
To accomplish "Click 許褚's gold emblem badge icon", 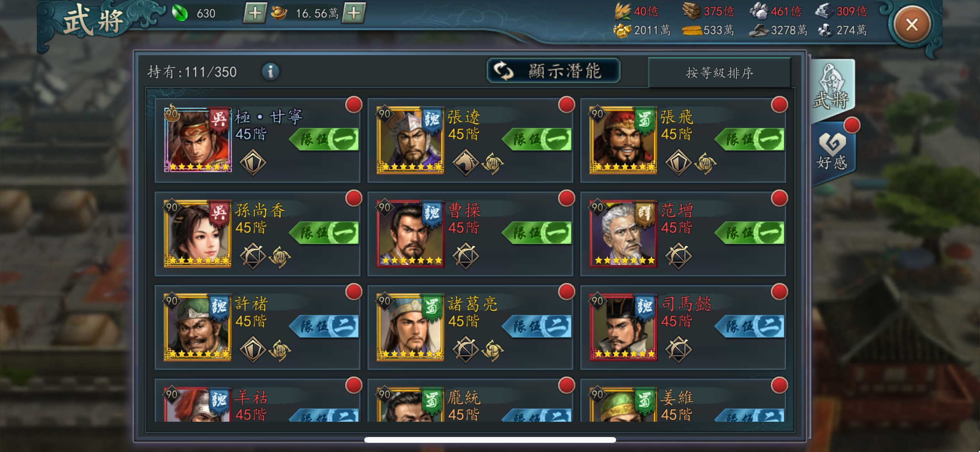I will pyautogui.click(x=280, y=350).
